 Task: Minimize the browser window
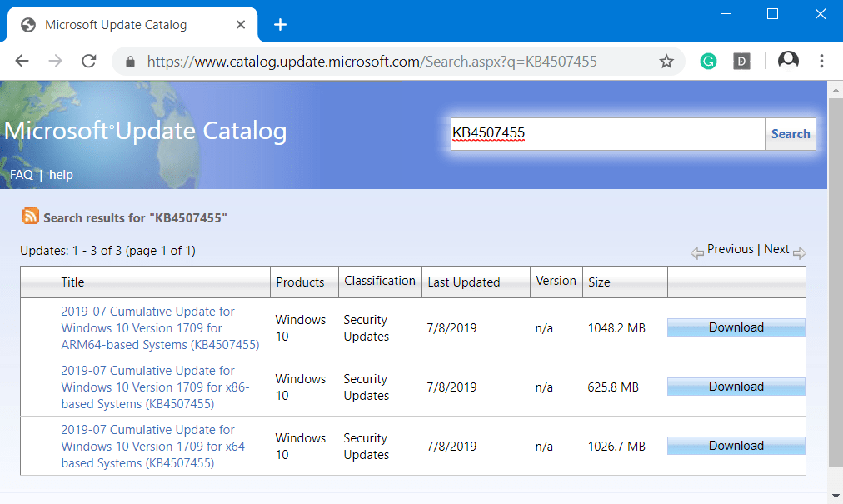point(726,14)
